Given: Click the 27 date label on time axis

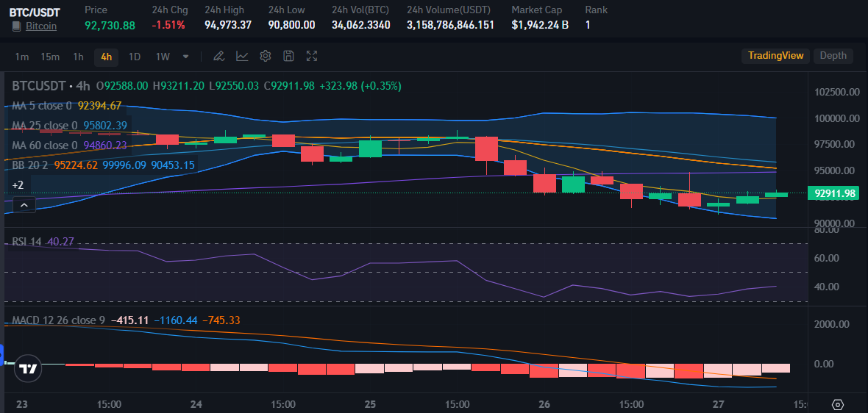Looking at the screenshot, I should (x=718, y=404).
